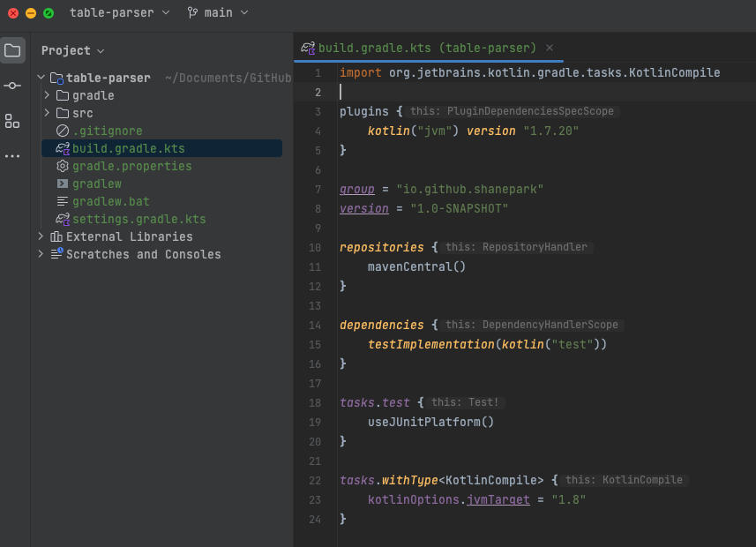
Task: Click the src folder icon
Action: point(63,113)
